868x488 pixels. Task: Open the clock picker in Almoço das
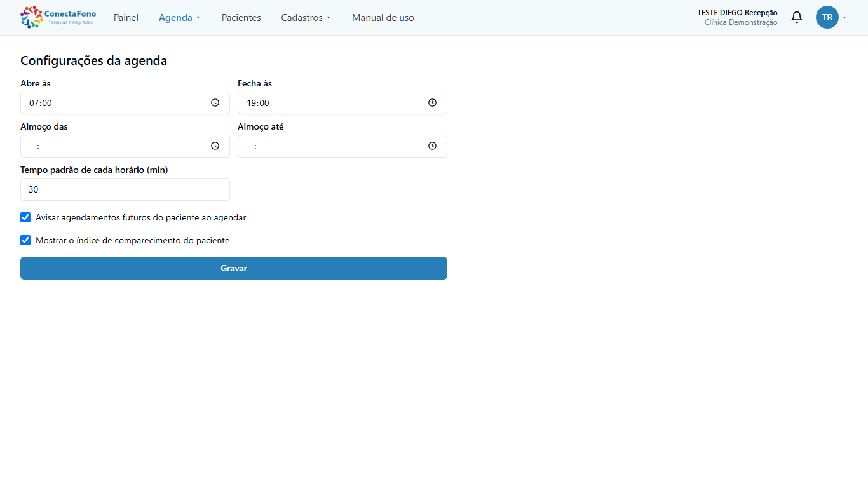point(215,146)
